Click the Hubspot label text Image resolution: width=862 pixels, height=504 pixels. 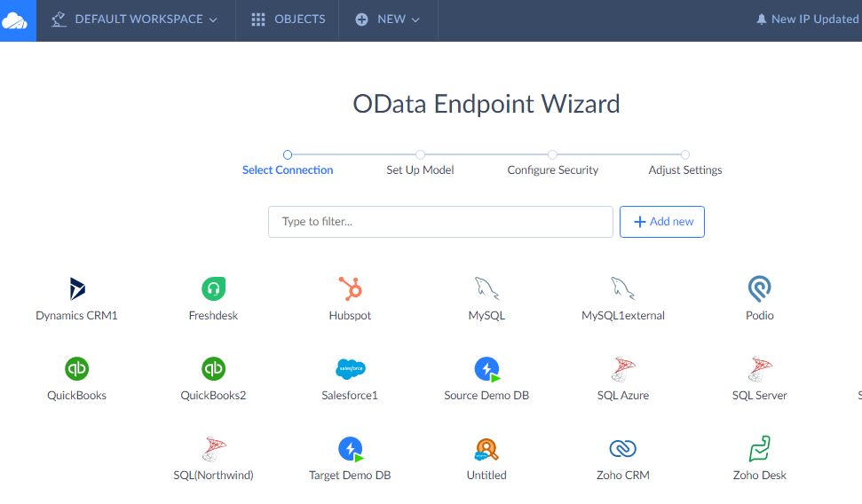350,316
